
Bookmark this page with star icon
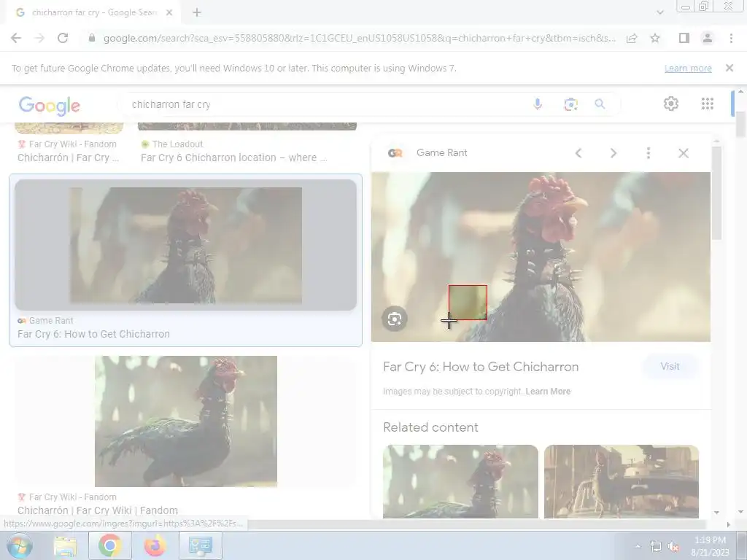[655, 38]
